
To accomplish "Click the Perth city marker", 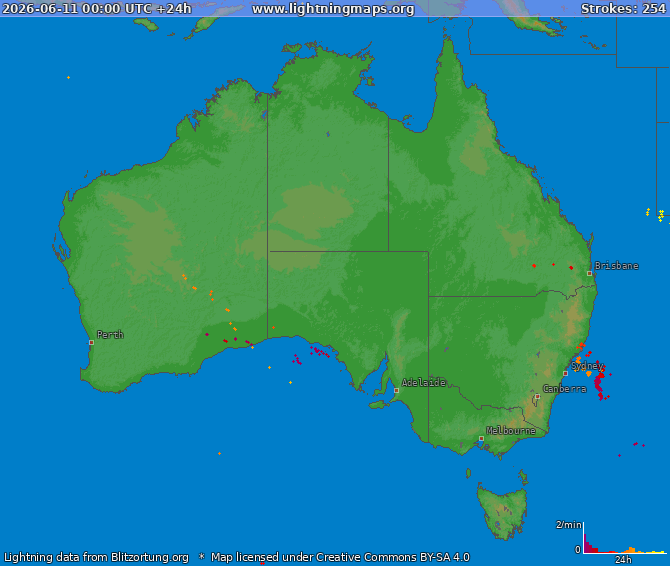I will (91, 342).
